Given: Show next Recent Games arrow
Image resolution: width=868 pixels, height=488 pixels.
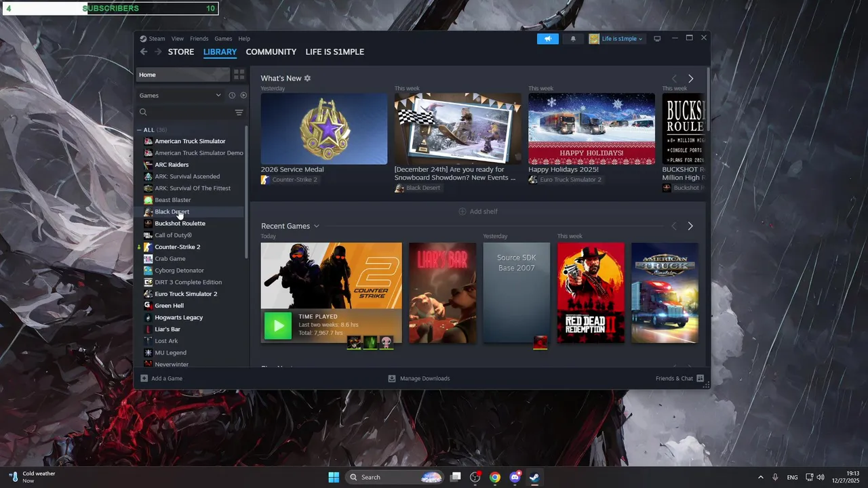Looking at the screenshot, I should point(690,226).
